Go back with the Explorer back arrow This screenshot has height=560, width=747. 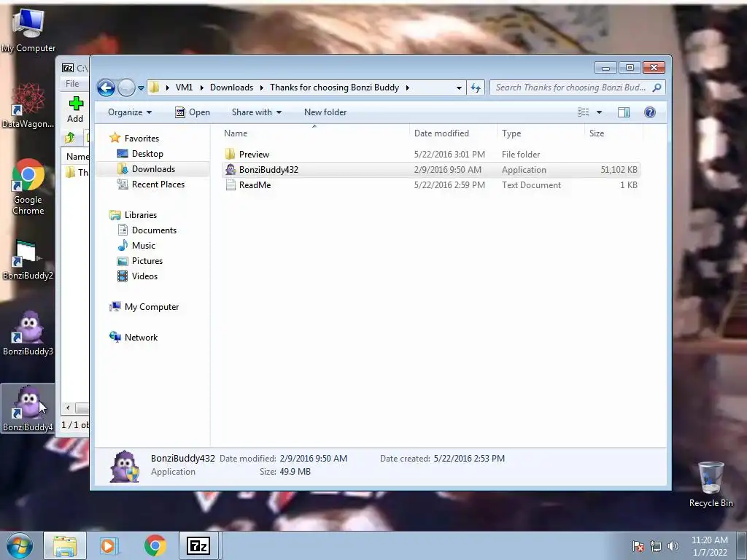[106, 87]
